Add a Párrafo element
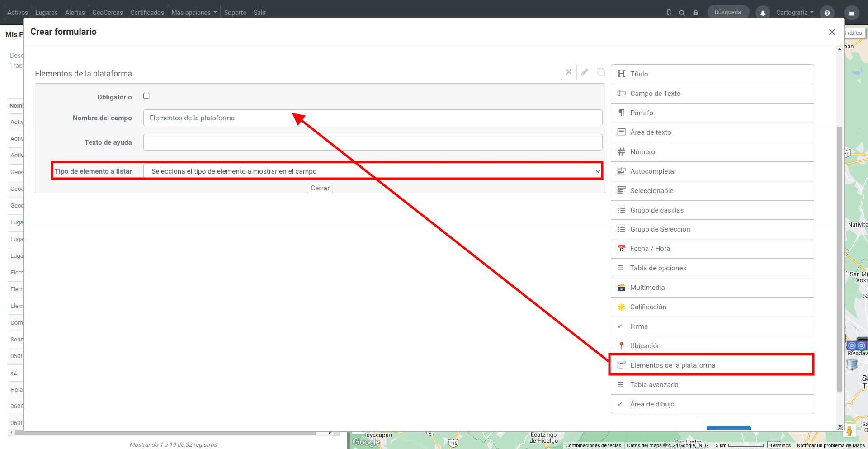Image resolution: width=868 pixels, height=449 pixels. coord(712,113)
